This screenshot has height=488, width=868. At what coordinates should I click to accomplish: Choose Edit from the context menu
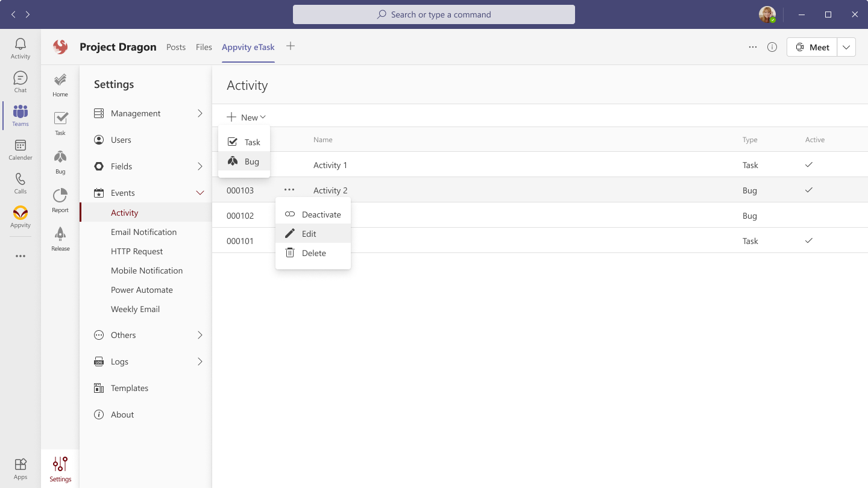pos(309,234)
